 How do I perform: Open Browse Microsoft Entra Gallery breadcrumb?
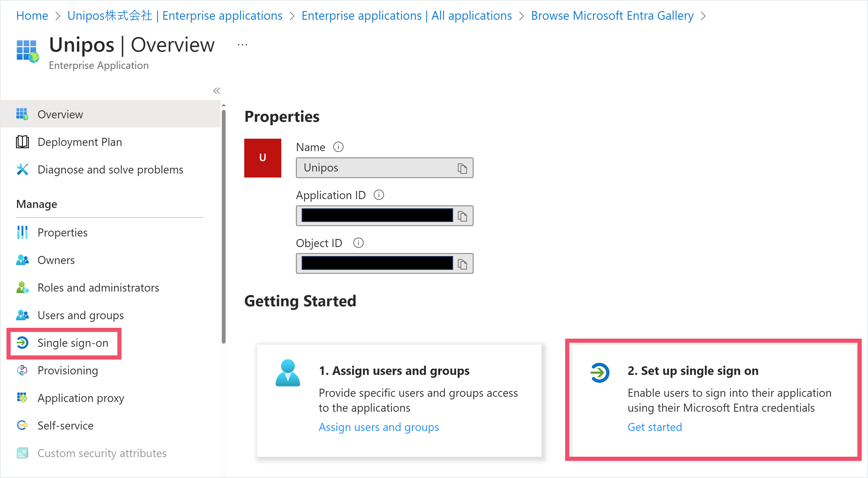[x=612, y=16]
